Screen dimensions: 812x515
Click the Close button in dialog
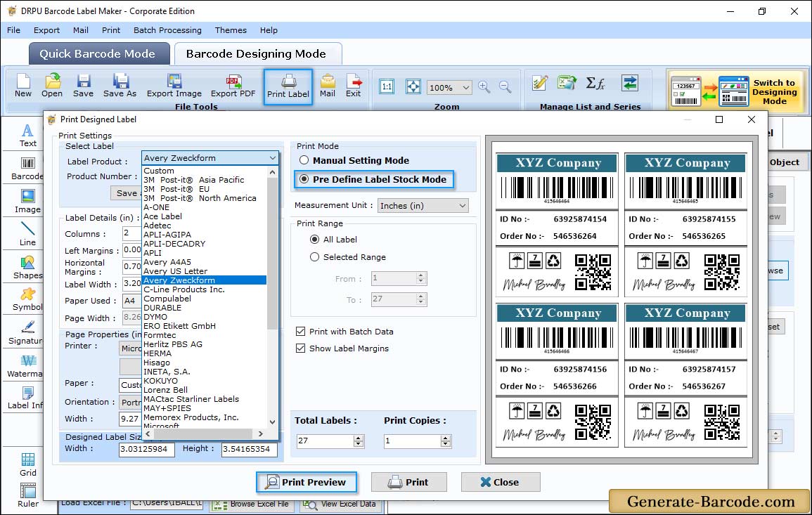(501, 482)
